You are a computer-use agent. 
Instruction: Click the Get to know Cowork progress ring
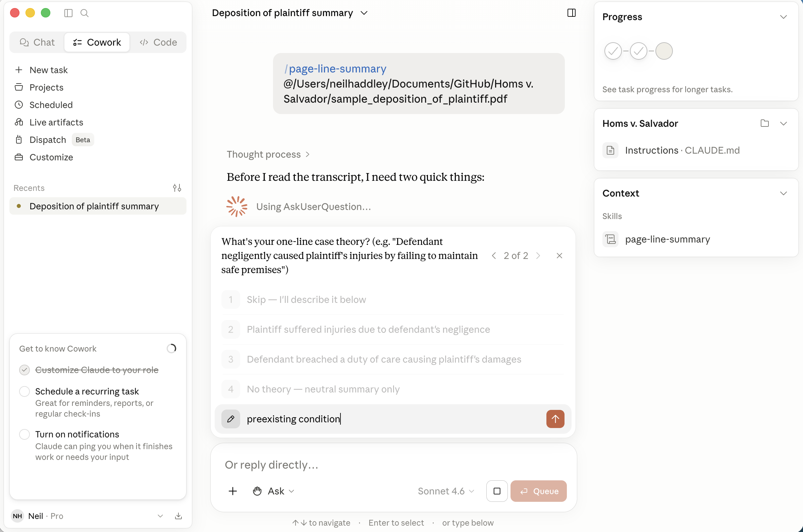(x=171, y=349)
